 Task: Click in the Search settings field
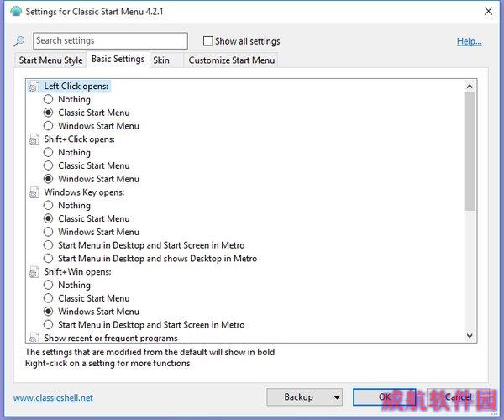[x=110, y=41]
